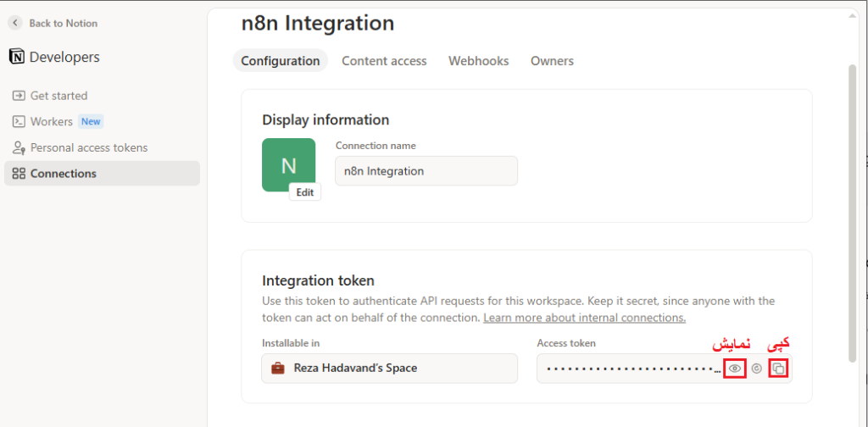Open Learn more about internal connections link
The image size is (868, 427).
coord(585,318)
